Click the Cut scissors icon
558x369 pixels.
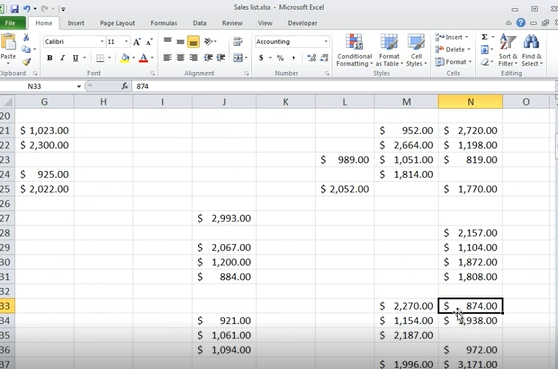pyautogui.click(x=26, y=38)
